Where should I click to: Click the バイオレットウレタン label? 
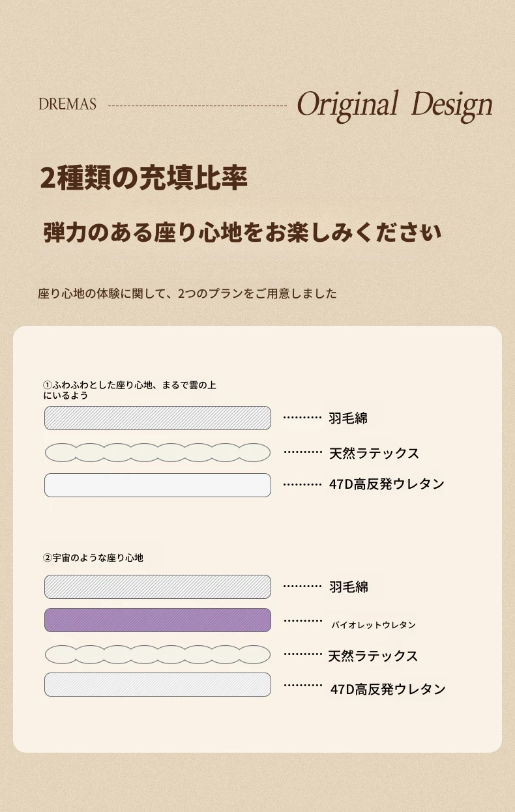[374, 625]
